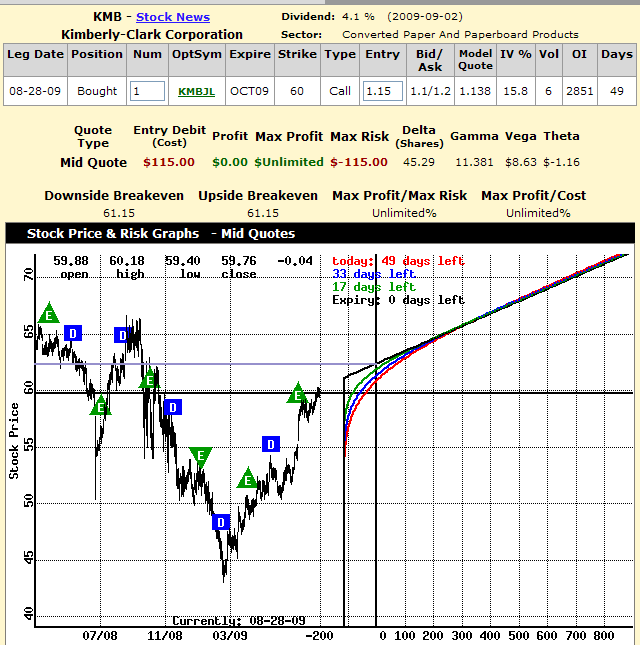Click the profit value $0.00
The image size is (640, 645).
tap(230, 162)
